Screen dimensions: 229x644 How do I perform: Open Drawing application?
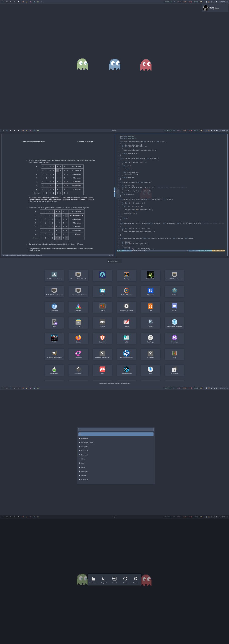tap(126, 323)
